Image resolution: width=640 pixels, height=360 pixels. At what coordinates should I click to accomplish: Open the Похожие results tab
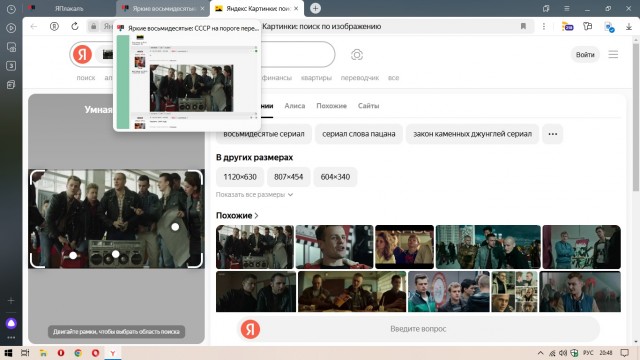[331, 106]
